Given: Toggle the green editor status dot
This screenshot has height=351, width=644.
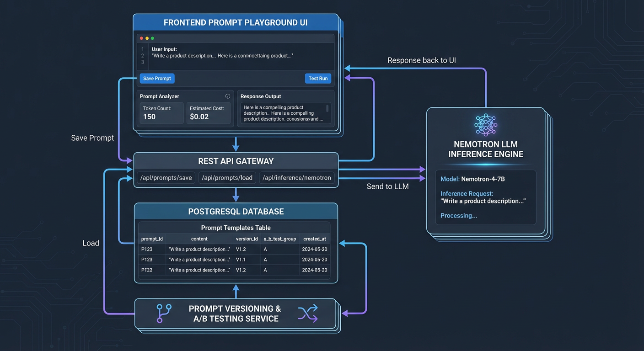Looking at the screenshot, I should (152, 38).
